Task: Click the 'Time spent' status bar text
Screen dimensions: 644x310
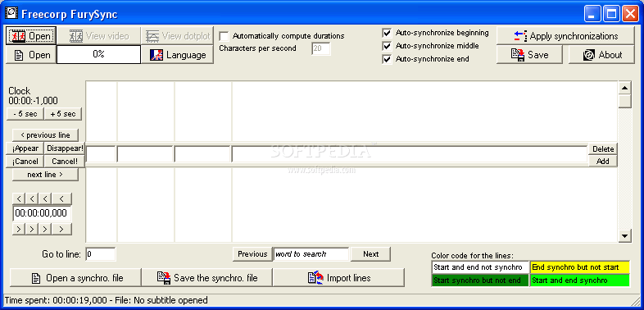Action: tap(107, 300)
